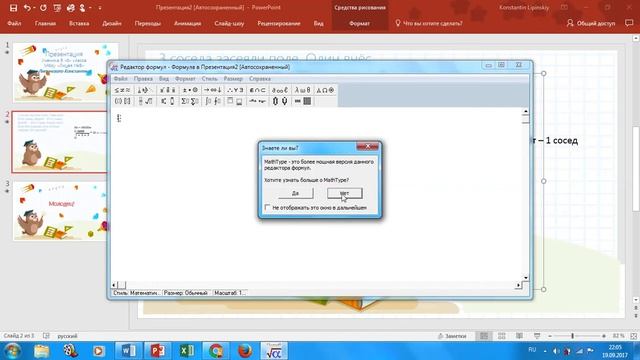The width and height of the screenshot is (640, 360).
Task: Click 'Общий доступ' share button
Action: (591, 23)
